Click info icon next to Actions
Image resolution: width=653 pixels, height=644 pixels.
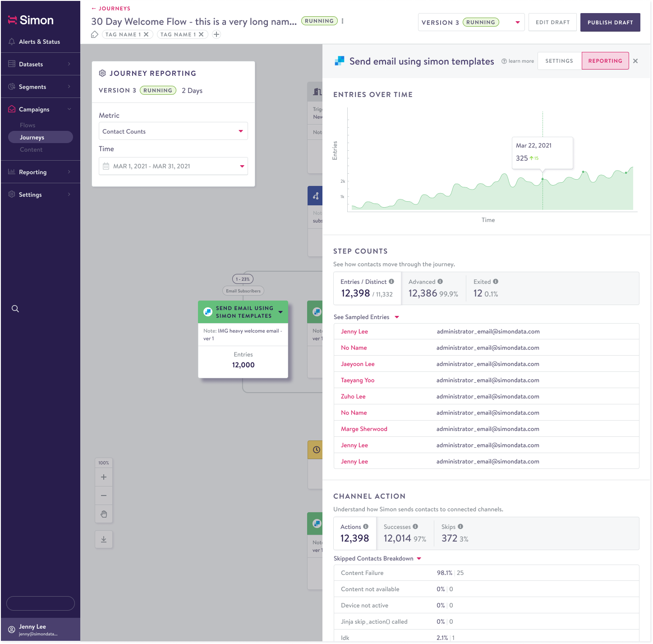pyautogui.click(x=366, y=526)
